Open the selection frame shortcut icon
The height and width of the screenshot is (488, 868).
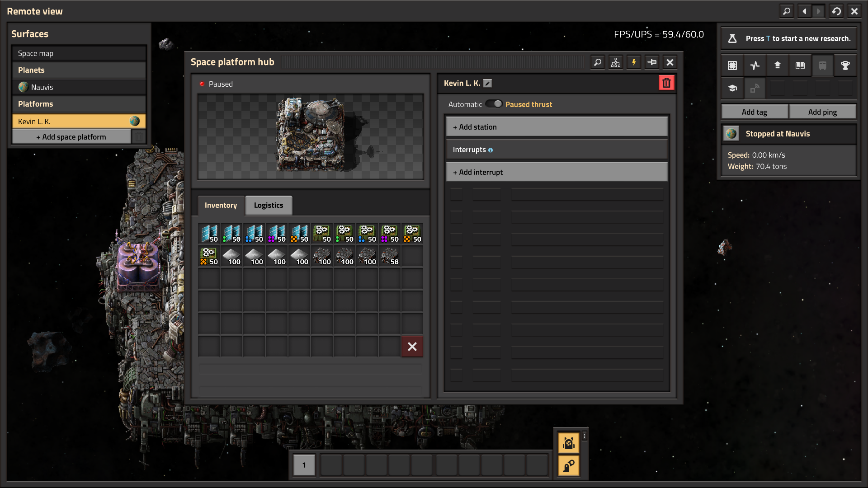[x=732, y=66]
